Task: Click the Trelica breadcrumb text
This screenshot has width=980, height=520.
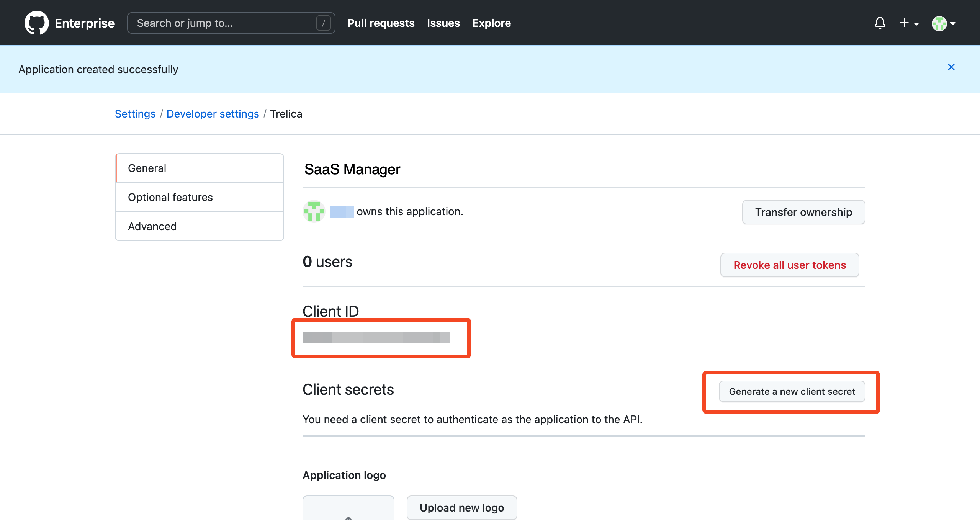Action: click(286, 114)
